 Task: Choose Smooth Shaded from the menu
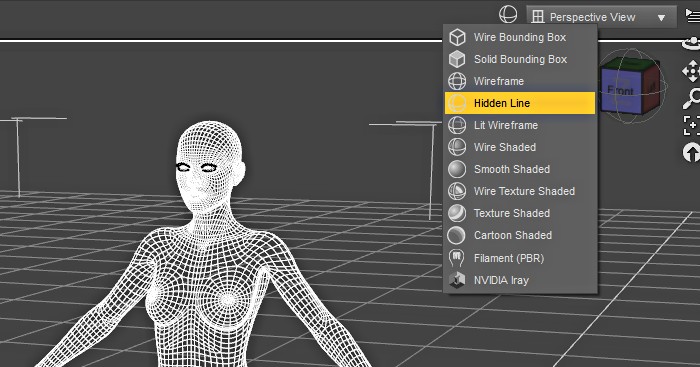tap(521, 169)
